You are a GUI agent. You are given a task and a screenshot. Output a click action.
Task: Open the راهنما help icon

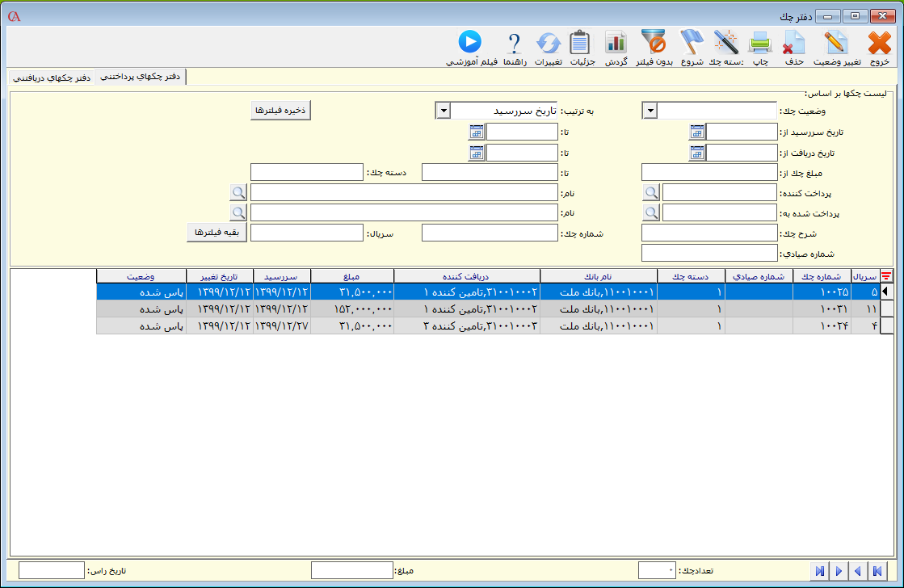pyautogui.click(x=515, y=44)
